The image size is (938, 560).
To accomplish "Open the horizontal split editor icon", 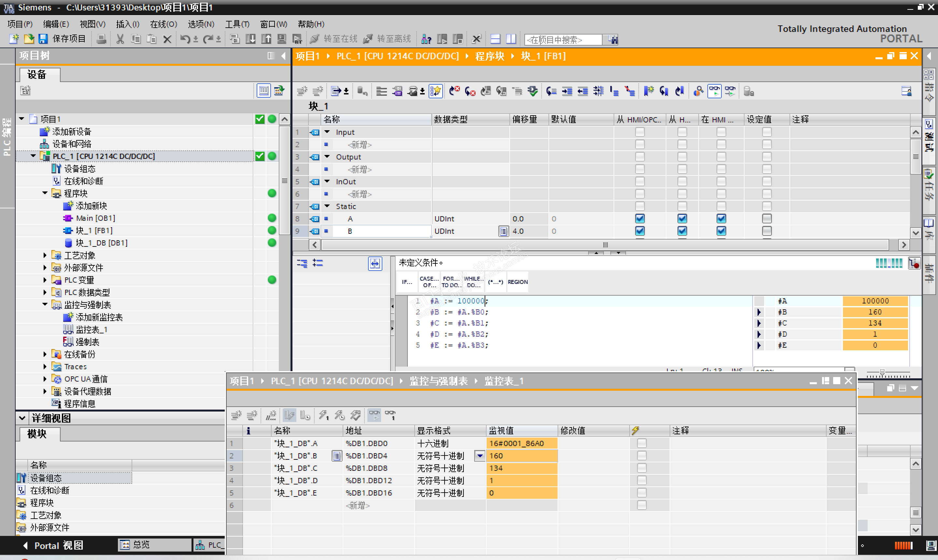I will click(495, 39).
